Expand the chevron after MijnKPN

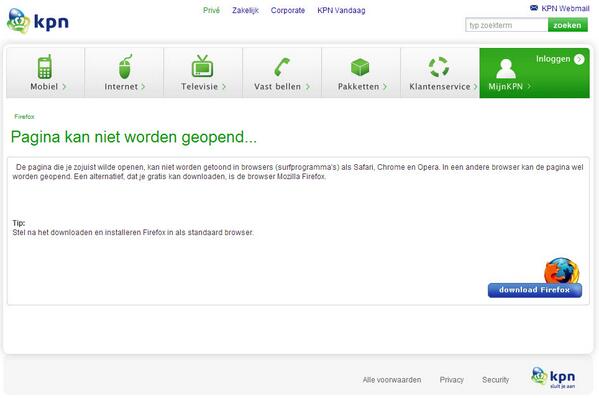(x=529, y=86)
